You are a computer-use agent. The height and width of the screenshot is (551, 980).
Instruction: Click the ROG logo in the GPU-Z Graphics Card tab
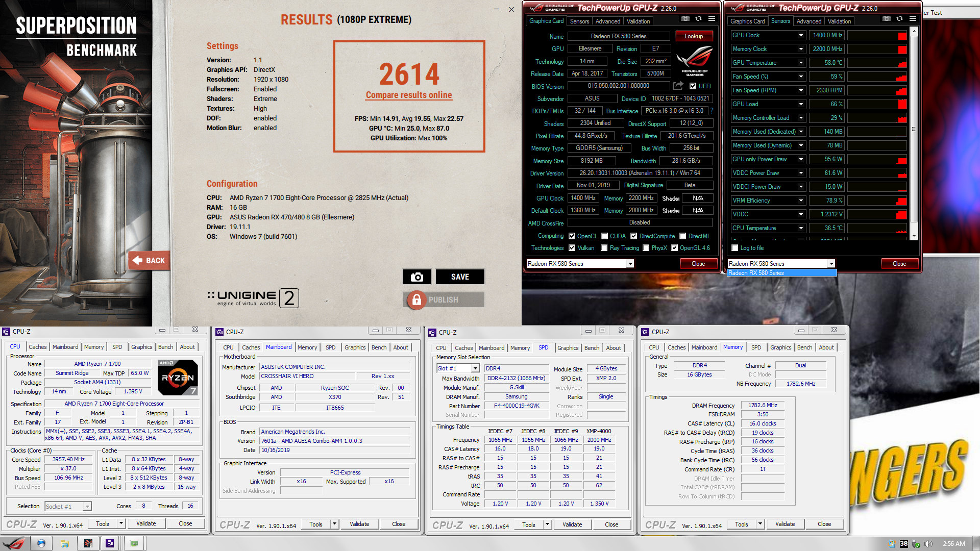[695, 61]
